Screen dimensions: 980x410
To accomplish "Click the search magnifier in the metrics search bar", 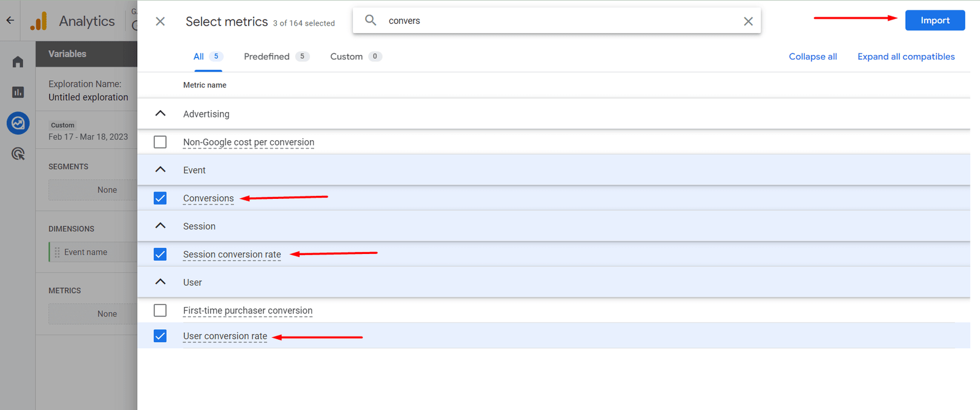I will 371,20.
